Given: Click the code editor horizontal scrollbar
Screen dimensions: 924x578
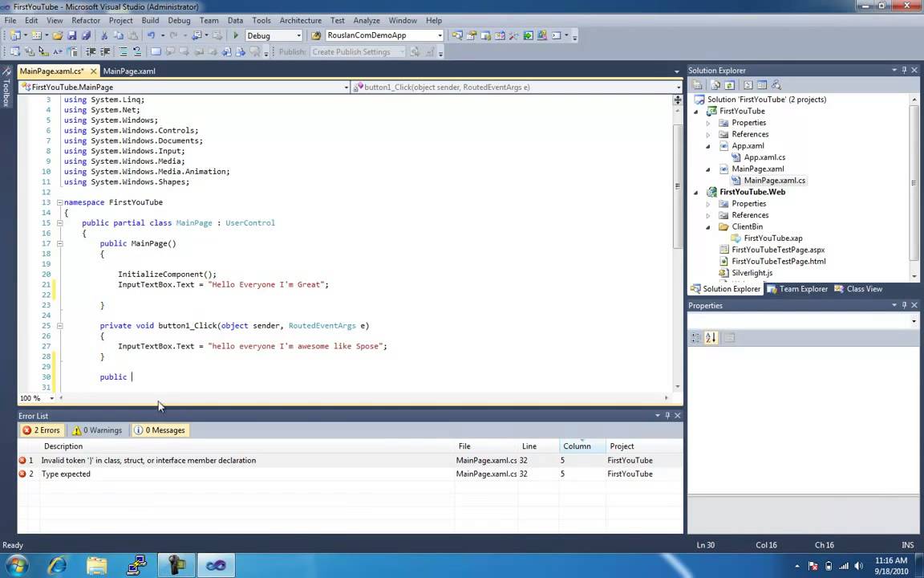Looking at the screenshot, I should point(363,398).
